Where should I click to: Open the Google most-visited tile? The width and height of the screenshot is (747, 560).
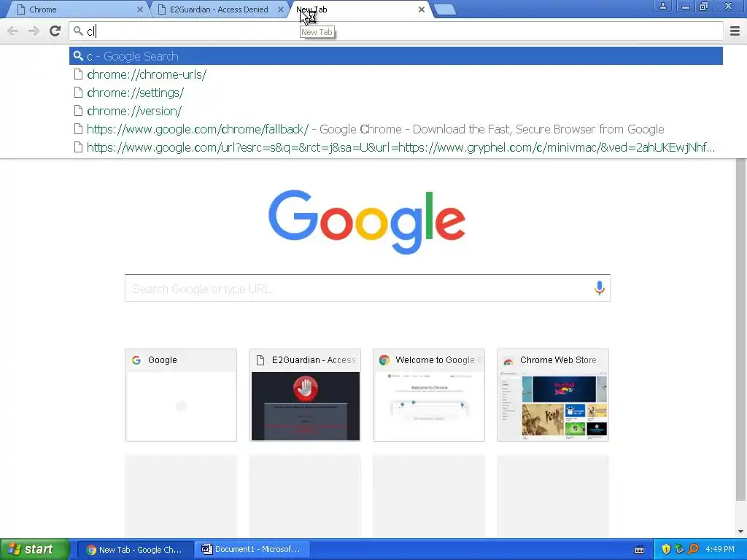click(181, 395)
